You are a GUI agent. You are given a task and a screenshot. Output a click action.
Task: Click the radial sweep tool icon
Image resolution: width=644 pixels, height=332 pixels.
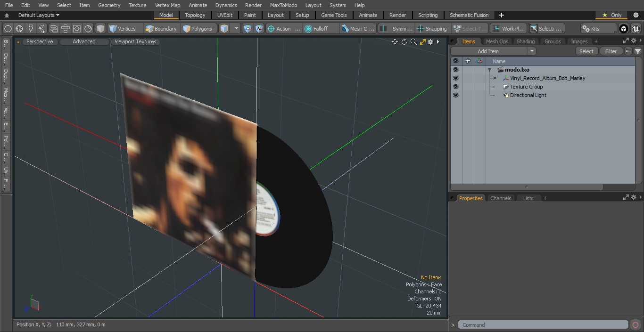(88, 29)
